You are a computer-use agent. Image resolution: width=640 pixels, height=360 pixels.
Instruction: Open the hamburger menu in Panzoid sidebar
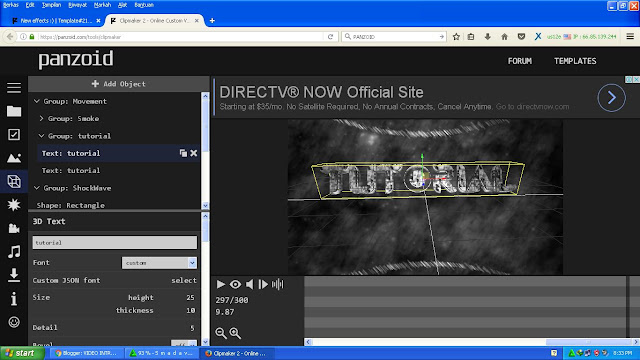click(14, 88)
